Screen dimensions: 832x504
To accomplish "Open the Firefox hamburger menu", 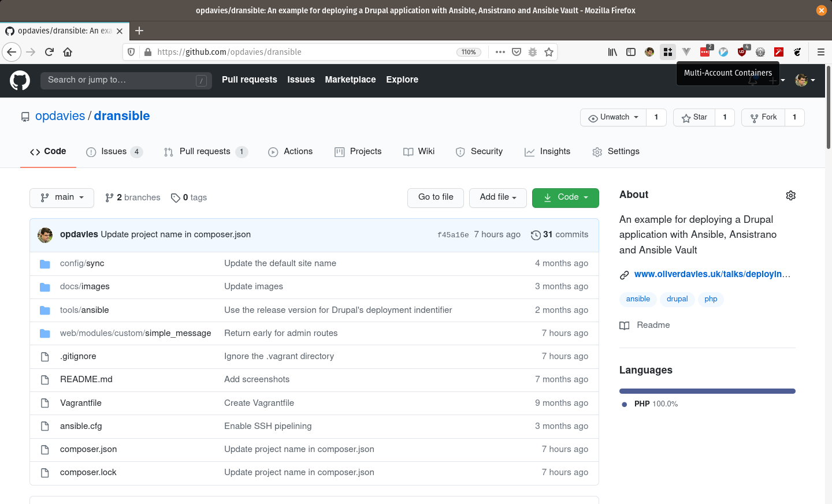I will [x=820, y=52].
